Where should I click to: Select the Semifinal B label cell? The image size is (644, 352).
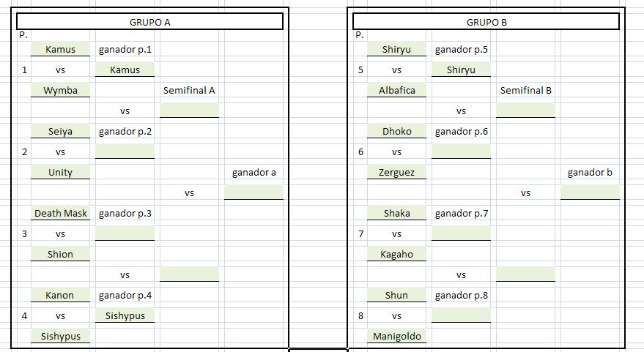(525, 91)
